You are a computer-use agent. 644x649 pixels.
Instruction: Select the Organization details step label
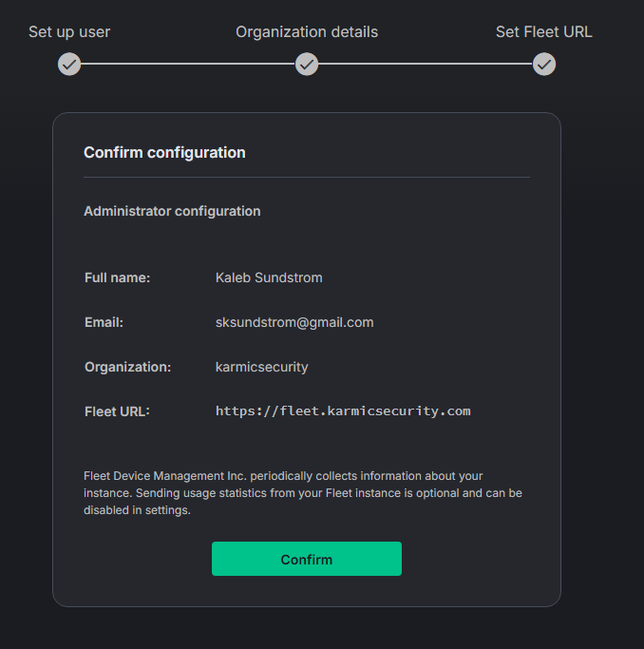pyautogui.click(x=307, y=32)
